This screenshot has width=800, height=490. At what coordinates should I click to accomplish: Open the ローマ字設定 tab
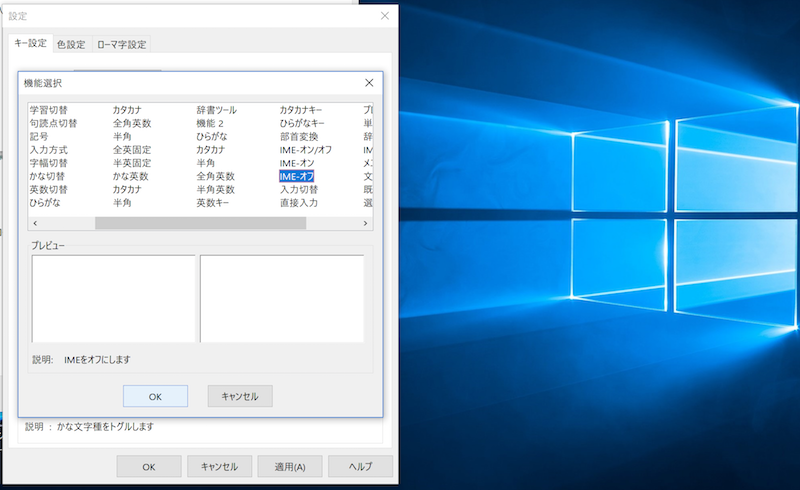(121, 44)
